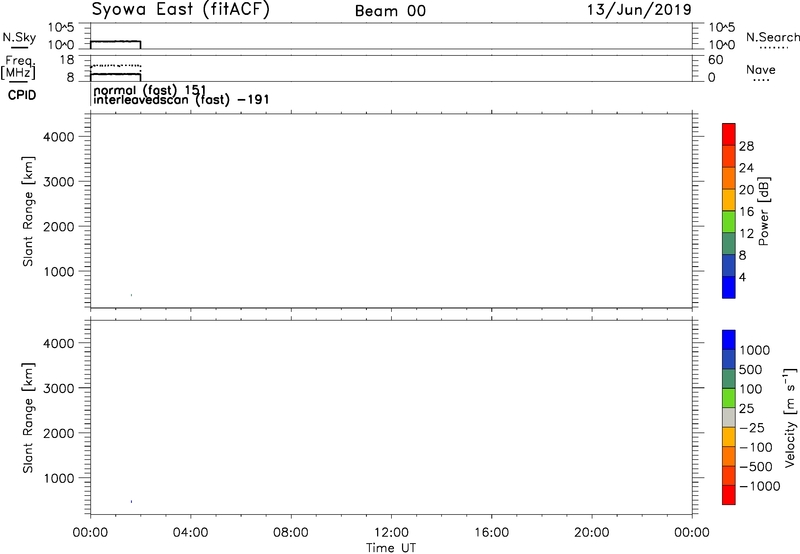Click the '-25' Velocity colorbar value
The height and width of the screenshot is (554, 800).
coord(752,428)
